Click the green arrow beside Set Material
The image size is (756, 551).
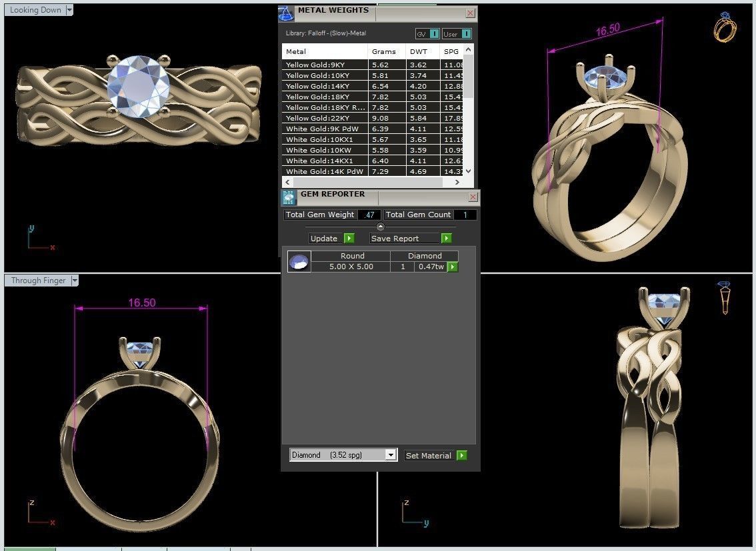(x=462, y=455)
